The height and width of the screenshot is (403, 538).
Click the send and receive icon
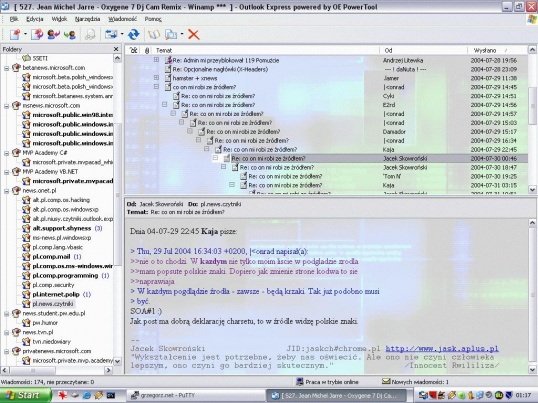pyautogui.click(x=111, y=34)
